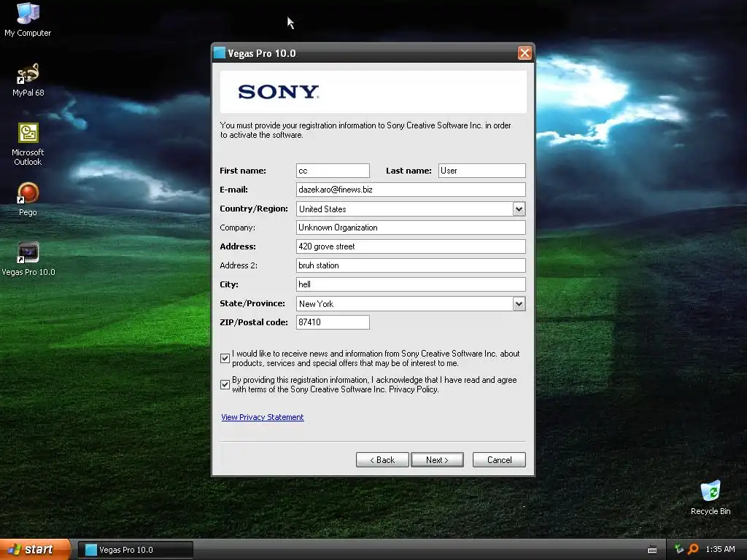
Task: Open the View Privacy Statement link
Action: point(263,417)
